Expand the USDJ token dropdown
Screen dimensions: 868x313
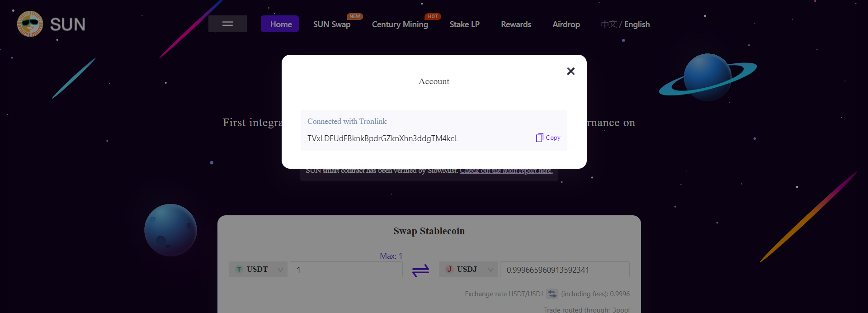tap(468, 270)
